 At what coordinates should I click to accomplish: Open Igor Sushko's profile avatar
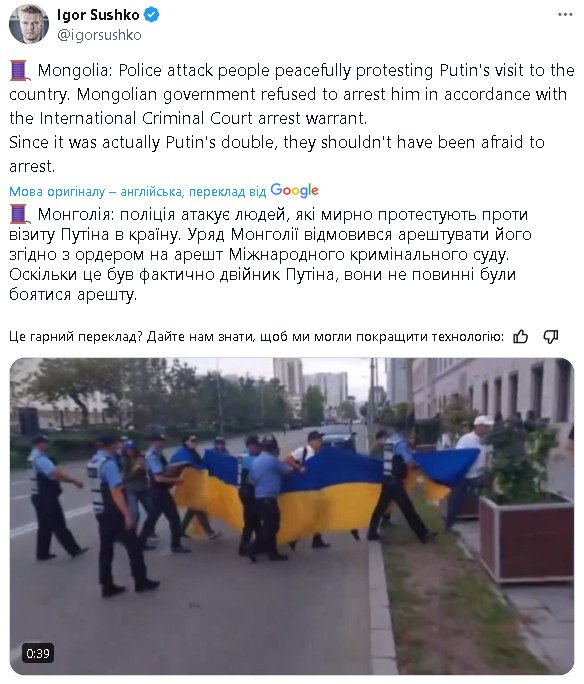tap(29, 24)
